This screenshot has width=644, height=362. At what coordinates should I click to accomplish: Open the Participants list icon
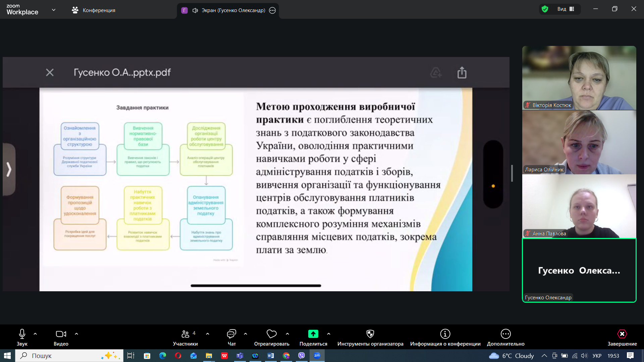coord(185,334)
